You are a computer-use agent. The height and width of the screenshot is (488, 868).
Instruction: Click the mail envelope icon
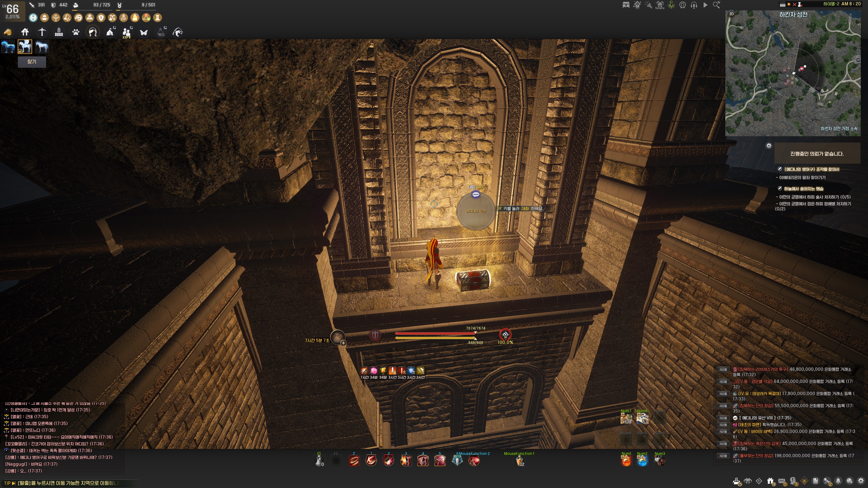782,481
